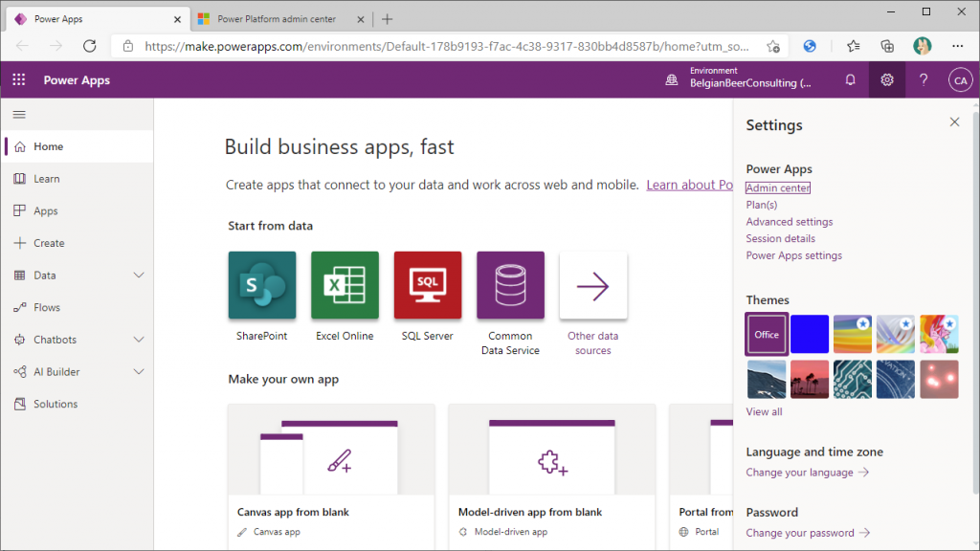Image resolution: width=980 pixels, height=551 pixels.
Task: Select the pink bokeh lights theme
Action: point(939,379)
